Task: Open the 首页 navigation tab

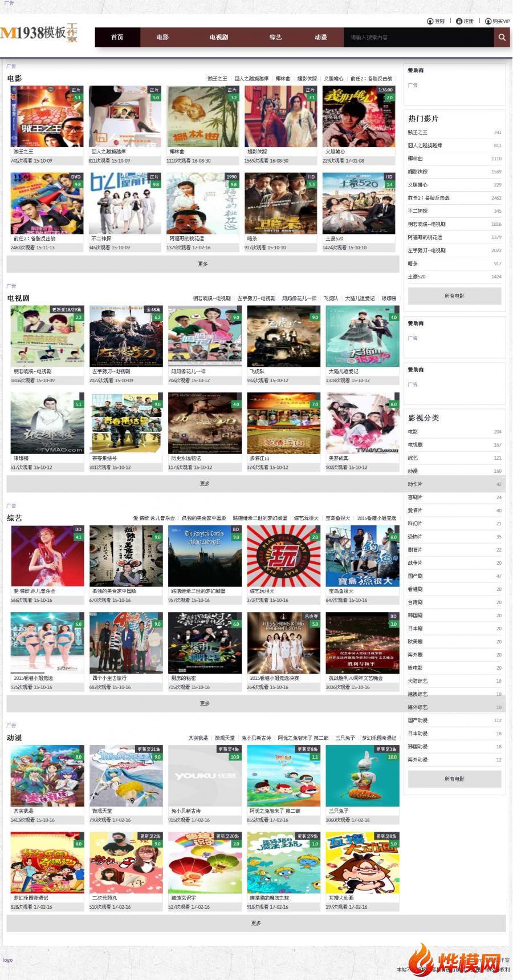Action: (117, 38)
